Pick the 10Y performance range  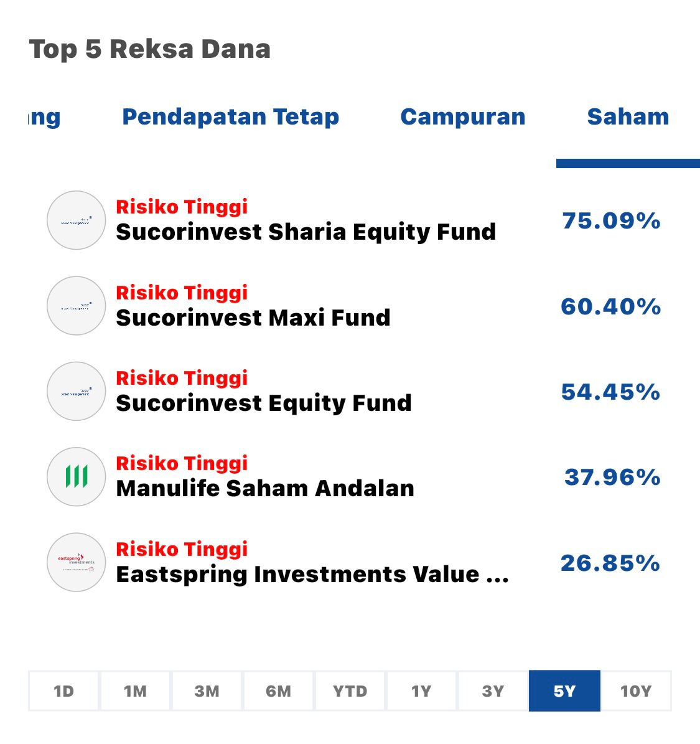[636, 690]
